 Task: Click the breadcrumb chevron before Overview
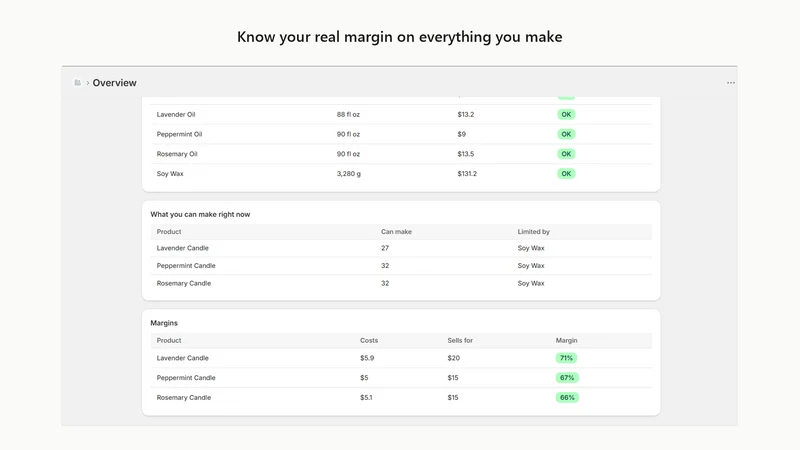(88, 83)
